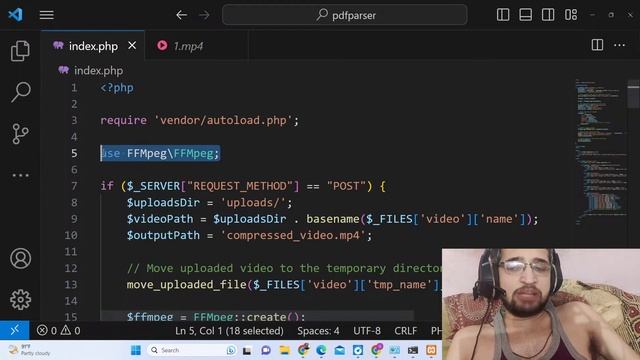
Task: Click the basename function call
Action: (x=333, y=219)
